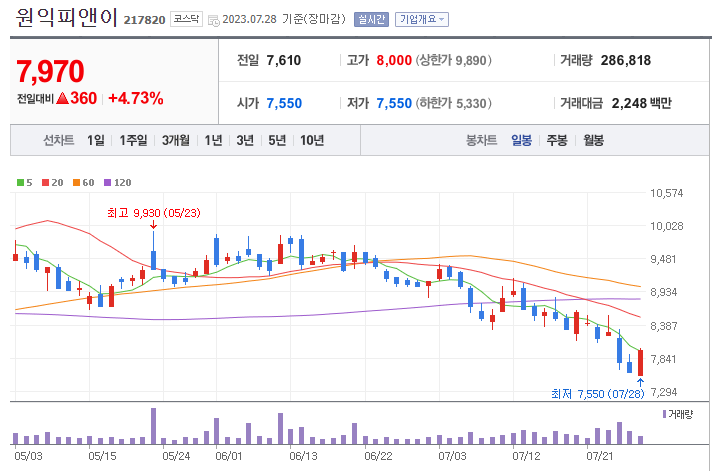Click the final red candle on 07/28
This screenshot has width=712, height=471.
coord(640,362)
